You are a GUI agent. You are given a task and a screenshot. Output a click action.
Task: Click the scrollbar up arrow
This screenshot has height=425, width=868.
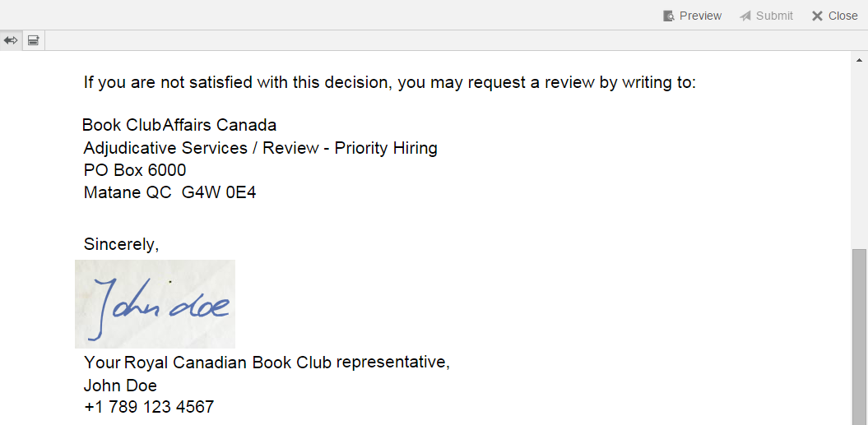click(859, 60)
